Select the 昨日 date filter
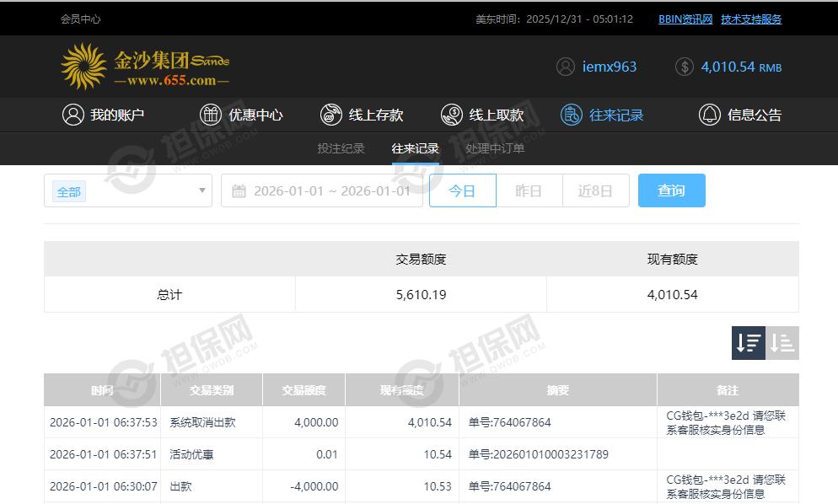This screenshot has width=838, height=504. tap(529, 190)
